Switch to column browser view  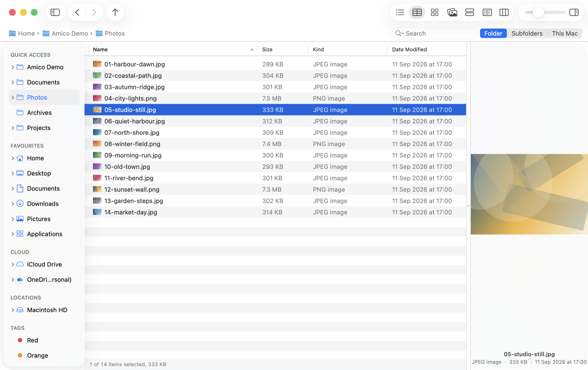[504, 13]
